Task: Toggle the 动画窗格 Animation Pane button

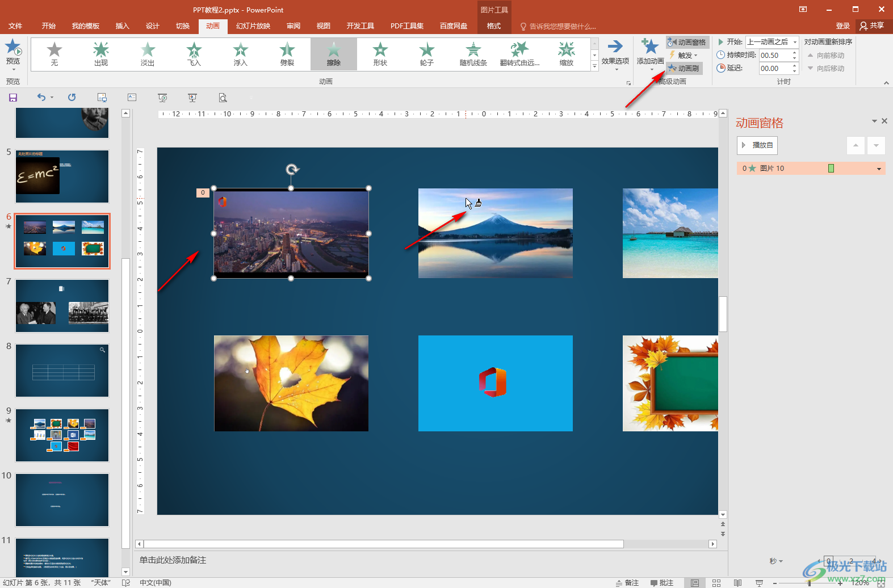Action: click(687, 42)
